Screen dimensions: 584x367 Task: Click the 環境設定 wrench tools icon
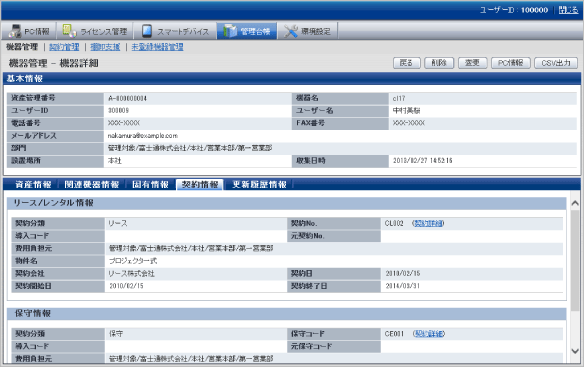pos(291,31)
